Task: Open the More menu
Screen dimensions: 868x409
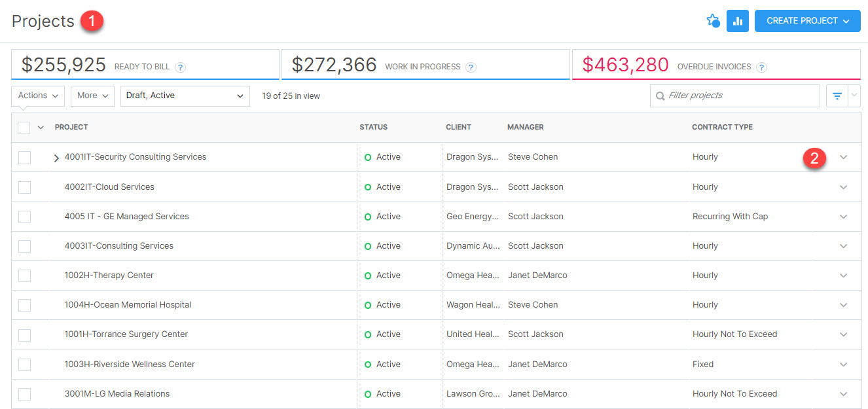Action: (x=92, y=96)
